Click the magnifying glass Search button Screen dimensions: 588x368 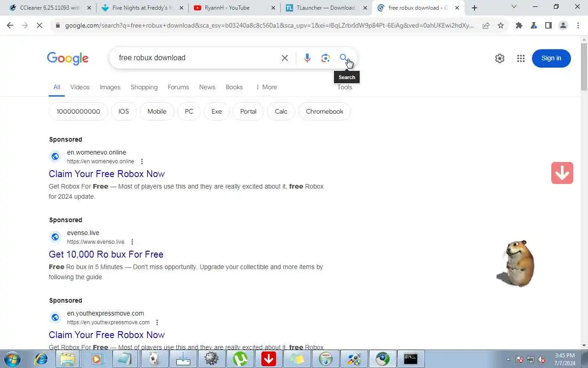(x=344, y=58)
